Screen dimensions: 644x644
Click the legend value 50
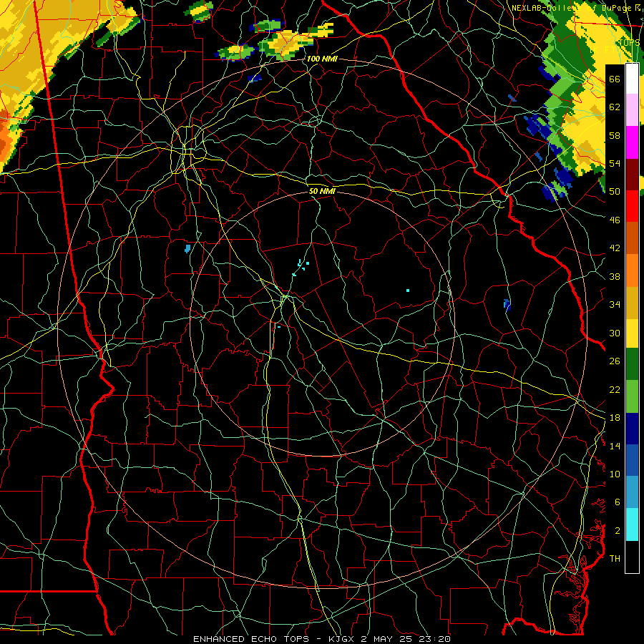(x=615, y=191)
